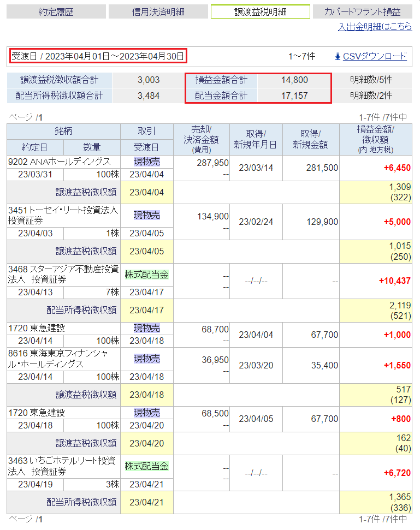
Task: Click the profit amount +5,000
Action: [397, 222]
